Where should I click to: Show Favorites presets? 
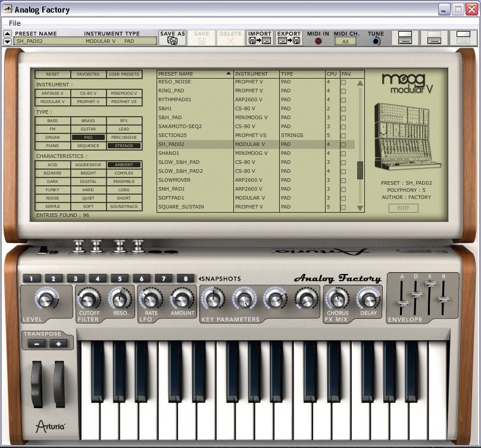coord(88,74)
